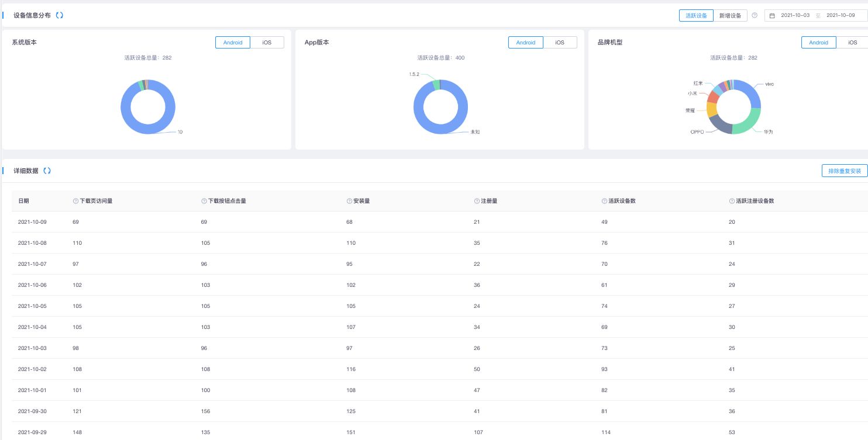This screenshot has height=440, width=868.
Task: Click the 2021-10-03 date row
Action: click(x=440, y=348)
